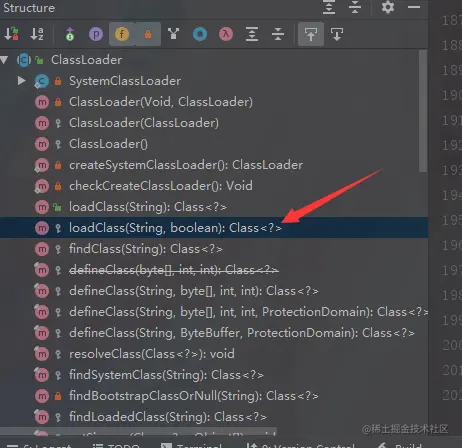Sort members alphabetically
This screenshot has height=448, width=462.
pyautogui.click(x=37, y=34)
